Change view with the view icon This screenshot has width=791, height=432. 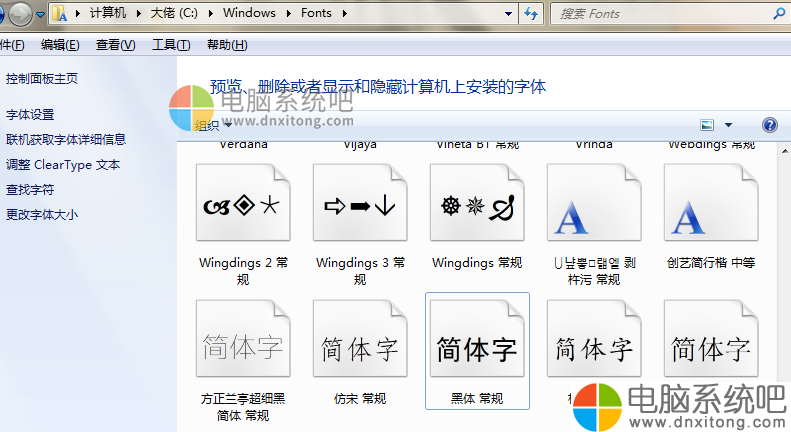click(x=707, y=125)
